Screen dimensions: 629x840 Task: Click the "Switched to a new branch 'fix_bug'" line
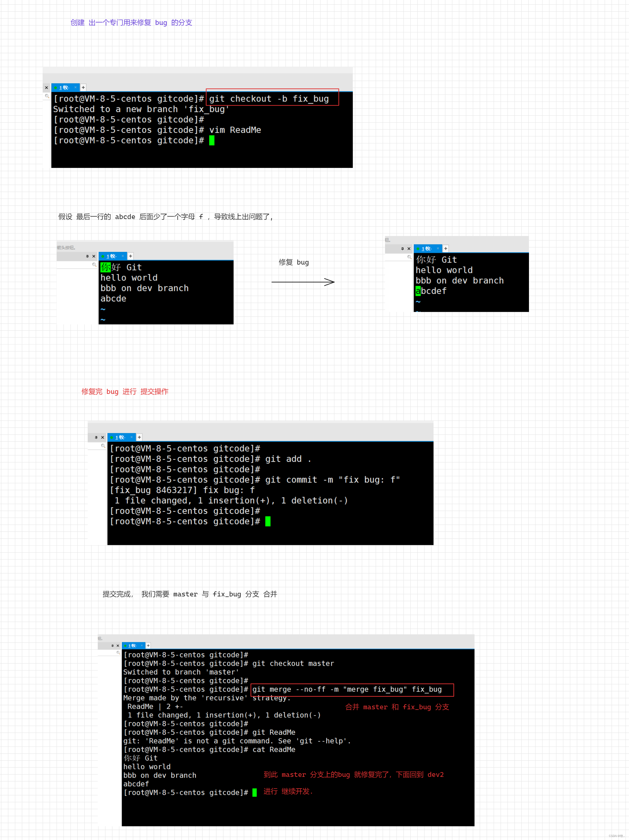point(141,110)
